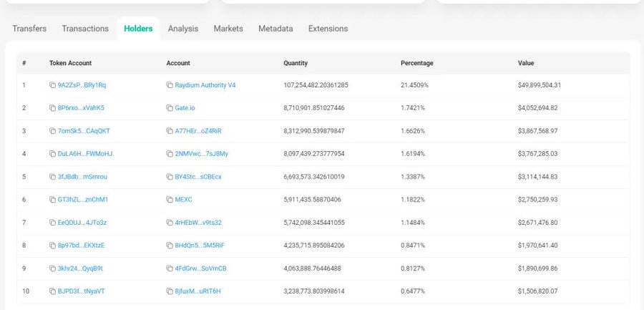Copy token account 9A2ZsP...BRy1Rq address
The image size is (644, 310).
[52, 85]
